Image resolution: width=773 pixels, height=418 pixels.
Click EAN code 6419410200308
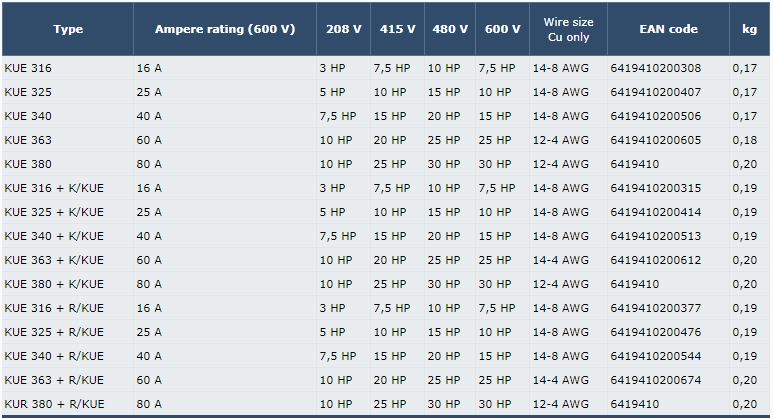point(656,68)
